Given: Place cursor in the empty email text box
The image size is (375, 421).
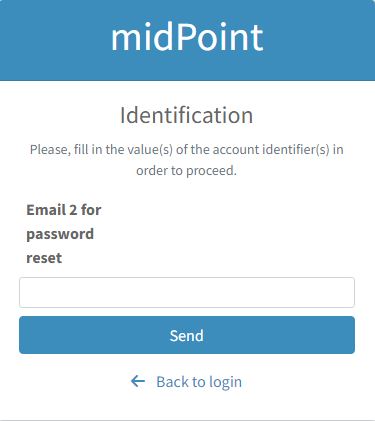Looking at the screenshot, I should point(187,292).
